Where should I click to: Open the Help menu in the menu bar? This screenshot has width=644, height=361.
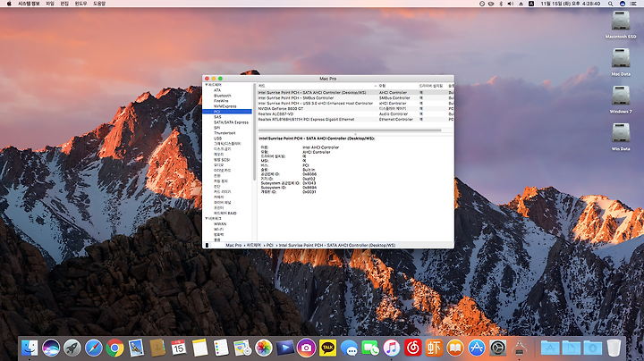pos(99,4)
